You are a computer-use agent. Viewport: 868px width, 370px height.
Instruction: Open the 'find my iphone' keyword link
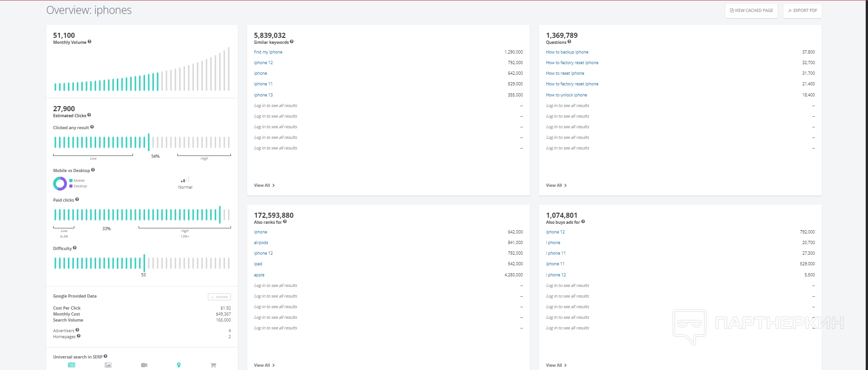click(x=268, y=52)
